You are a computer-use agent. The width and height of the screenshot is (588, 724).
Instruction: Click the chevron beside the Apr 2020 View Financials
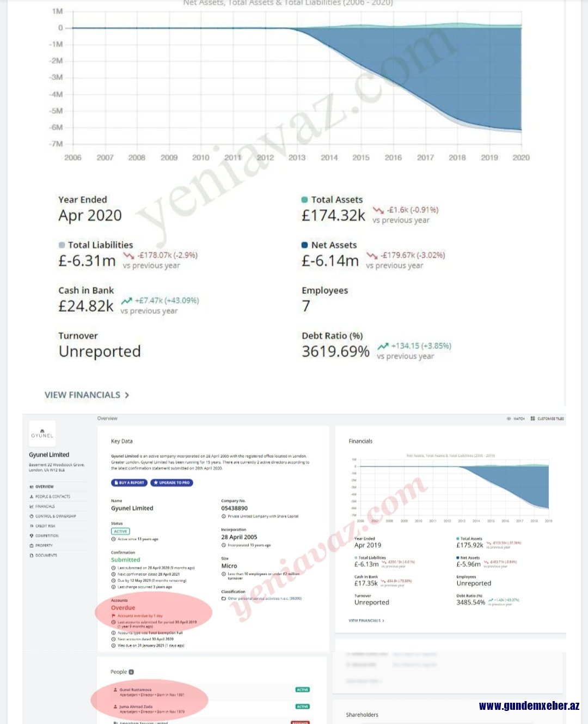pyautogui.click(x=127, y=395)
